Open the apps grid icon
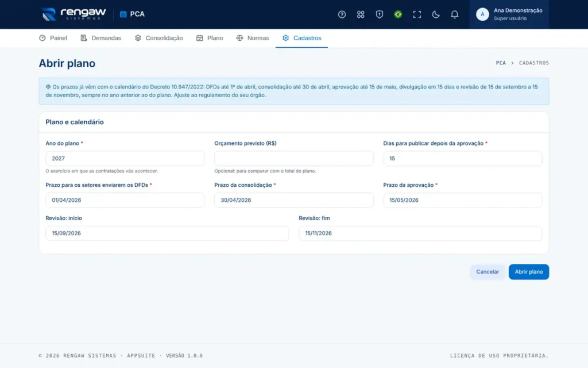This screenshot has height=368, width=588. pyautogui.click(x=361, y=14)
